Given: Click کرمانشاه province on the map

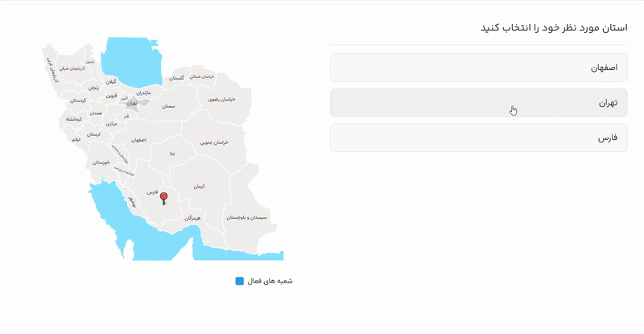Looking at the screenshot, I should pos(72,119).
